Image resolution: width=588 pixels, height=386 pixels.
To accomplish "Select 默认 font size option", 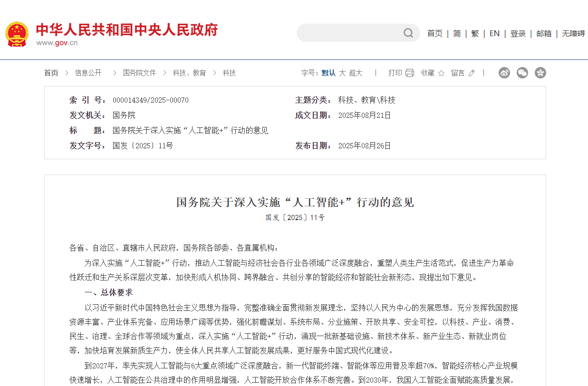I will 328,73.
